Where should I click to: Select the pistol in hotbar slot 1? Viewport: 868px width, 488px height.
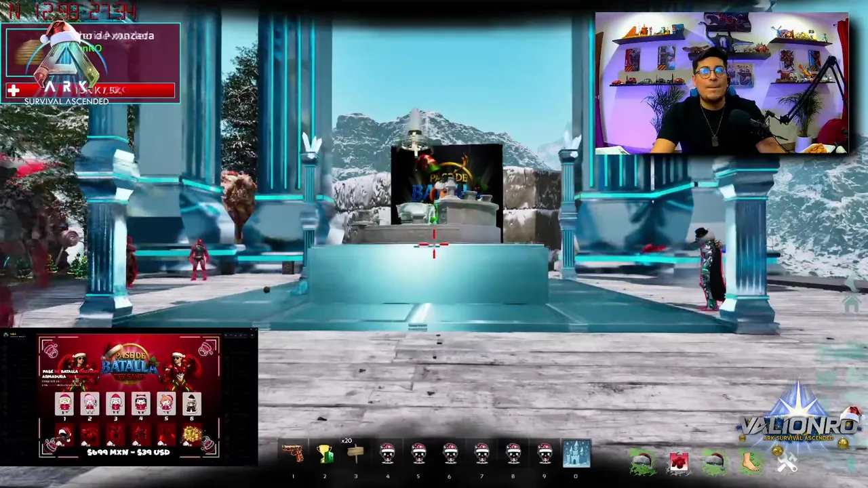pyautogui.click(x=293, y=453)
